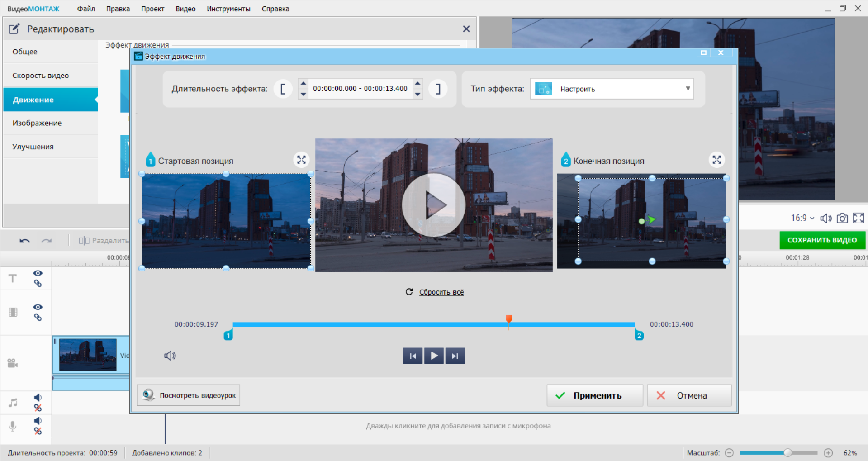
Task: Play the effect preview with small play button
Action: pos(434,356)
